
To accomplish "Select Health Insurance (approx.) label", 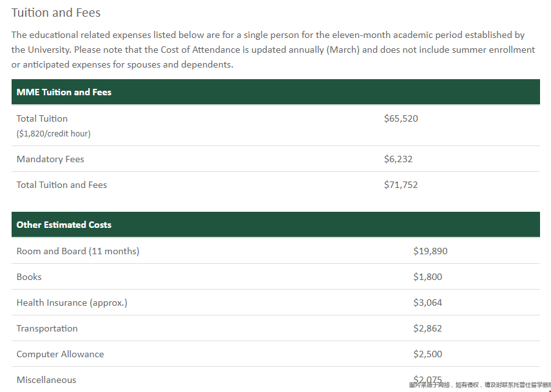I will (x=72, y=303).
